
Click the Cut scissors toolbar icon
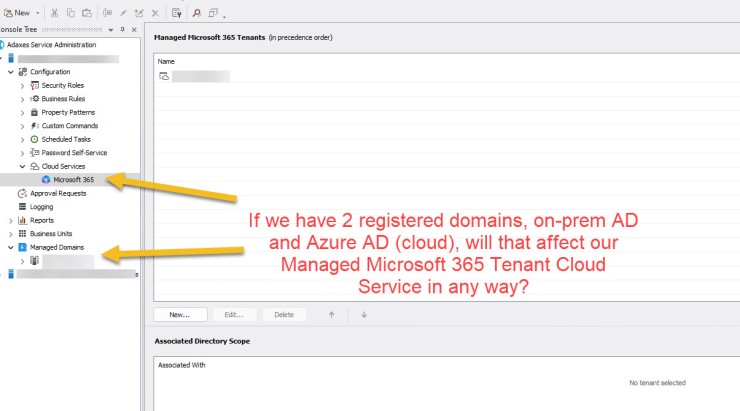[x=54, y=13]
